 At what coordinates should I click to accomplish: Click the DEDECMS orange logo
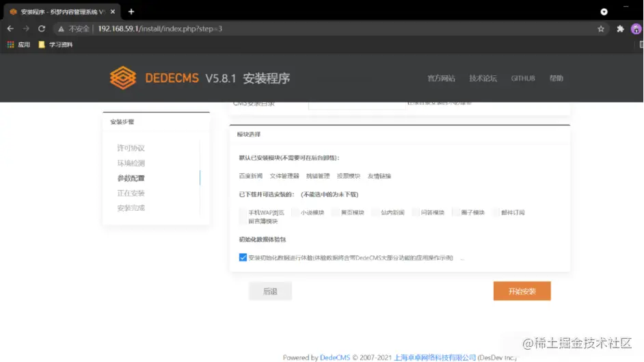pos(123,77)
